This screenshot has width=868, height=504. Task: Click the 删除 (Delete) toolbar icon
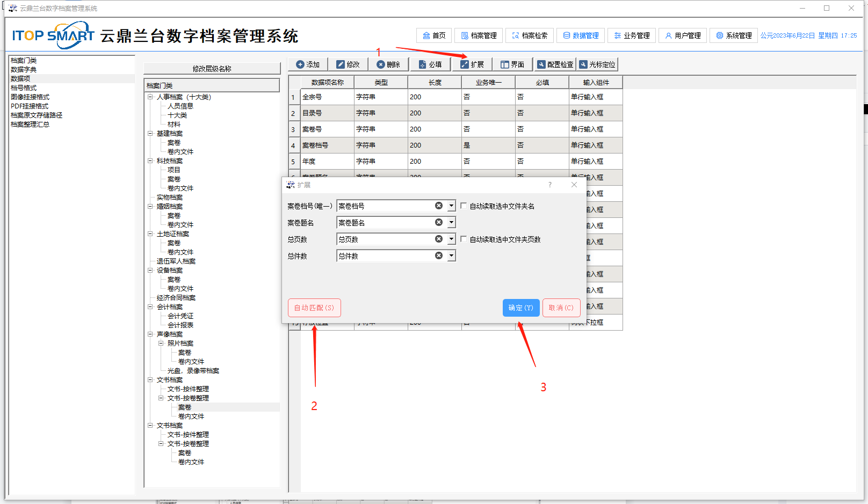tap(381, 64)
